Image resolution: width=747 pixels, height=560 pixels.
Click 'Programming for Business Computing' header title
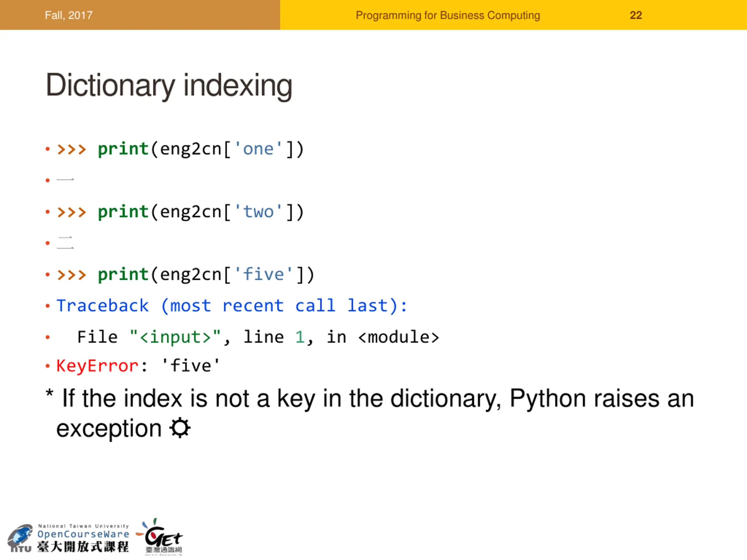448,15
